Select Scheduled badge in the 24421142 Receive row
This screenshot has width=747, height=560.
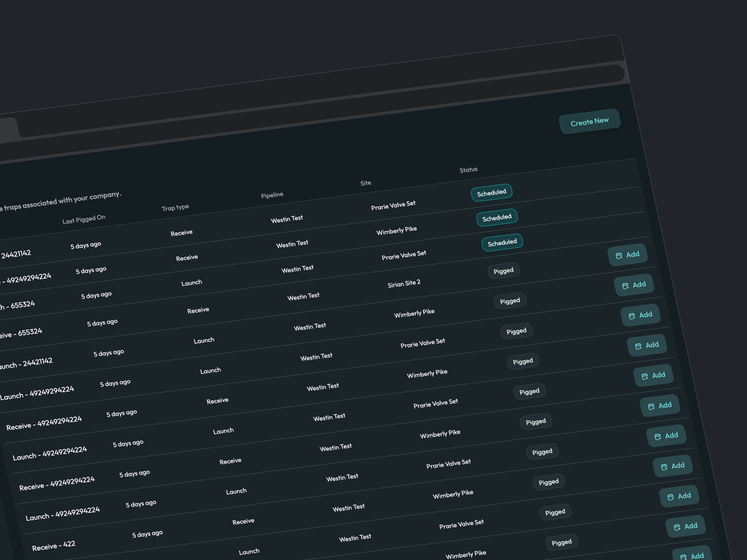tap(492, 193)
